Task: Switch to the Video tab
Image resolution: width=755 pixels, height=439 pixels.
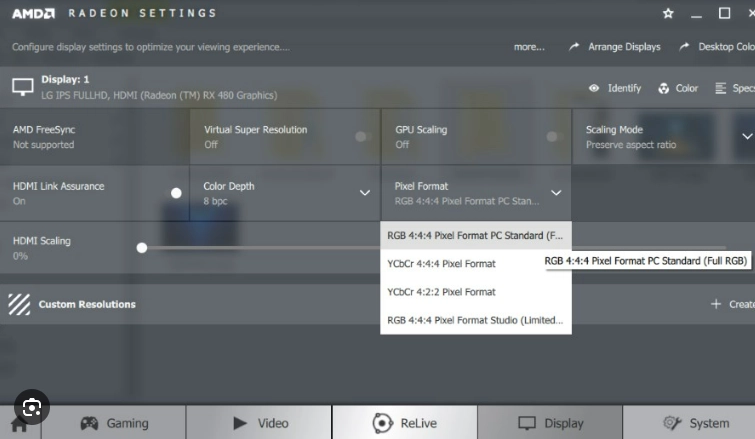Action: pos(259,422)
